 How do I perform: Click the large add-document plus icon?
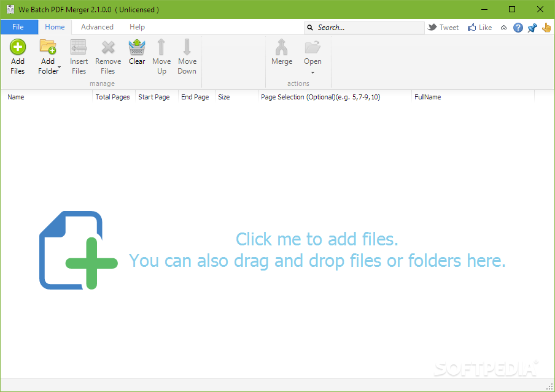tap(78, 250)
